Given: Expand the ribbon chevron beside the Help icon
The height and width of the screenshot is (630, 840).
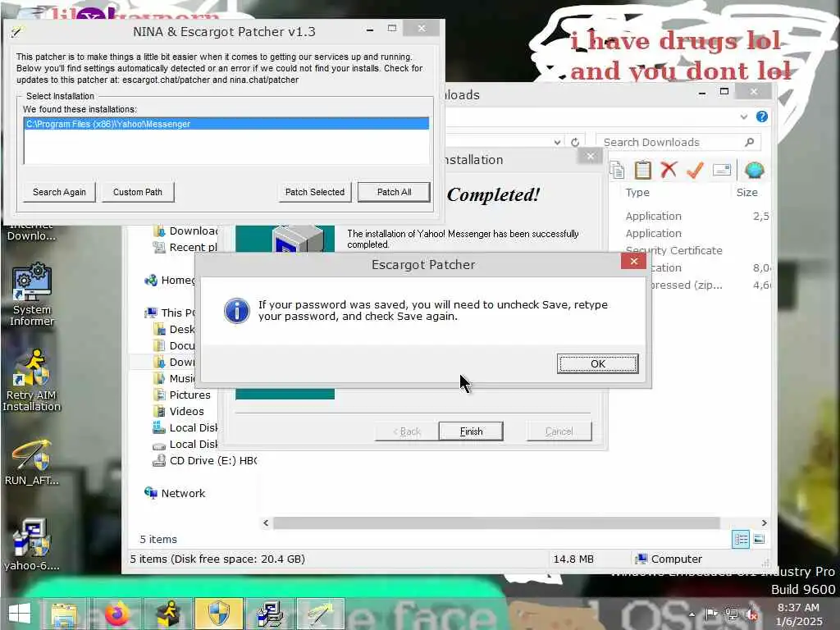Looking at the screenshot, I should coord(743,116).
